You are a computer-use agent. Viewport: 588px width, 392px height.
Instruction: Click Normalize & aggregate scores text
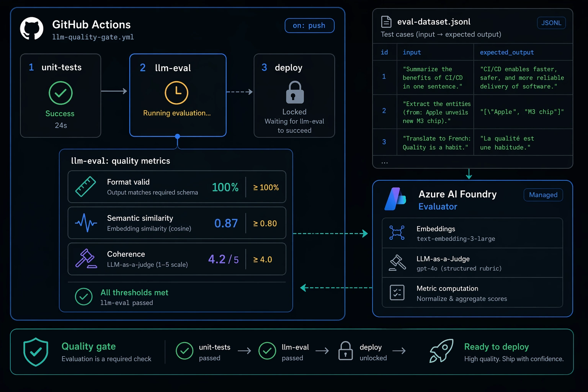point(462,299)
